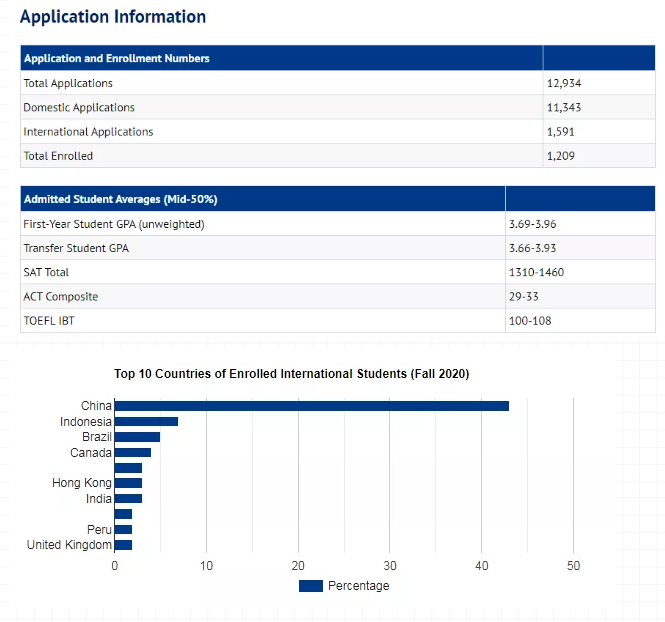
Task: Select the 1,209 enrolled value
Action: pyautogui.click(x=561, y=156)
